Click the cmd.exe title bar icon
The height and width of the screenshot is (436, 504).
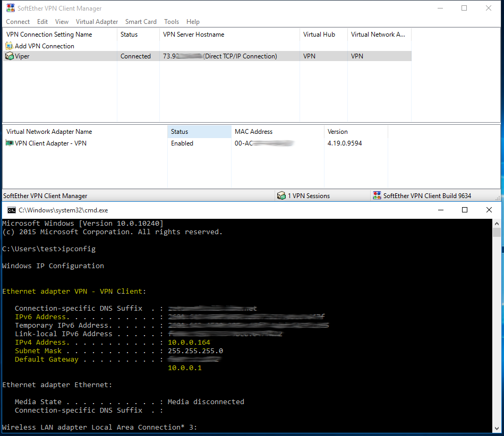pyautogui.click(x=12, y=210)
